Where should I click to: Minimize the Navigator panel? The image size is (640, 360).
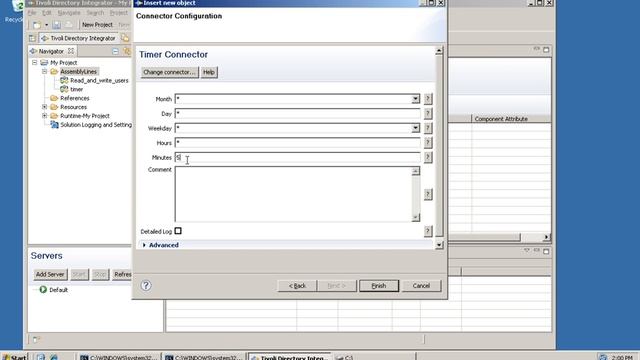[115, 51]
